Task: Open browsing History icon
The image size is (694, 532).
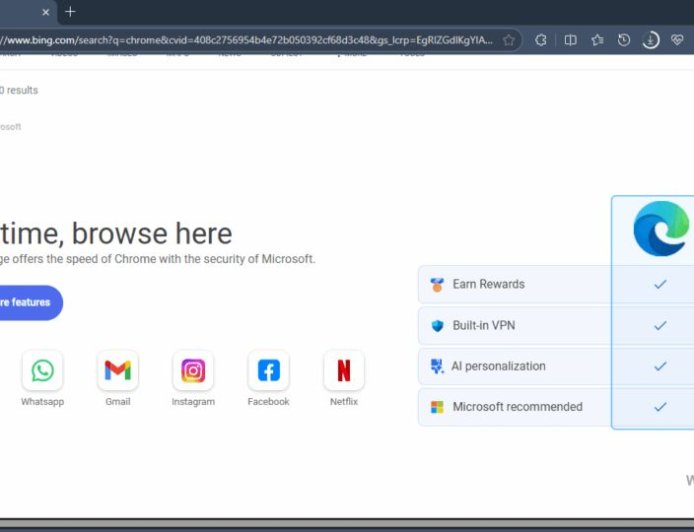Action: tap(624, 40)
